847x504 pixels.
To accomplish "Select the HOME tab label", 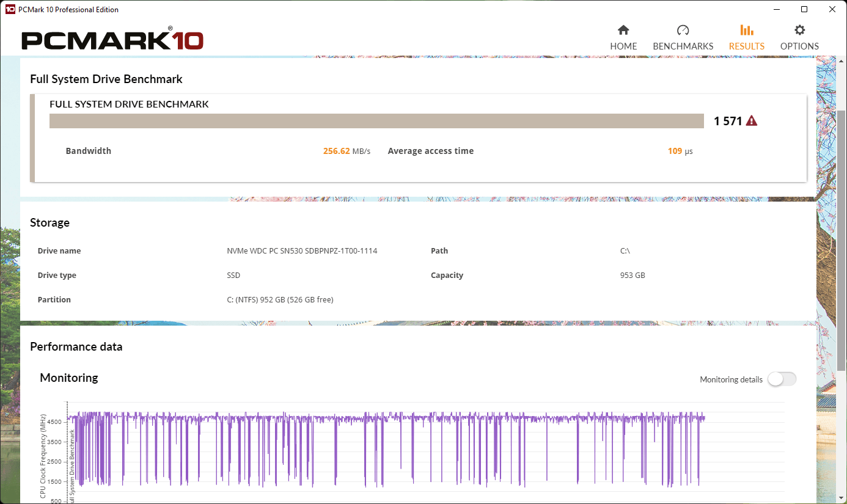I will pos(623,46).
